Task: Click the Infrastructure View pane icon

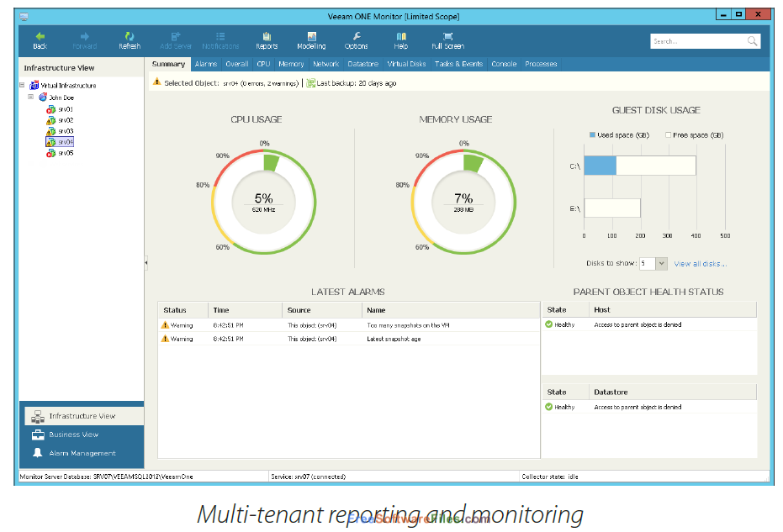Action: 38,417
